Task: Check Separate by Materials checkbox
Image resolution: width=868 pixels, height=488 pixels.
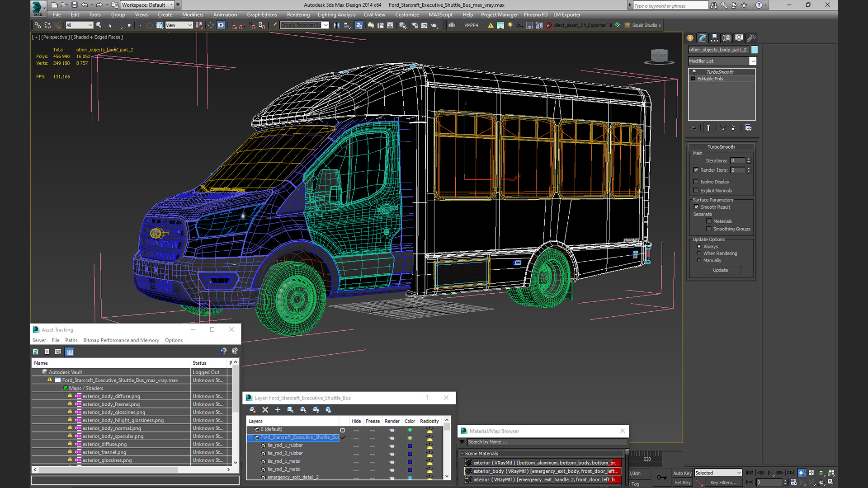Action: pyautogui.click(x=709, y=221)
